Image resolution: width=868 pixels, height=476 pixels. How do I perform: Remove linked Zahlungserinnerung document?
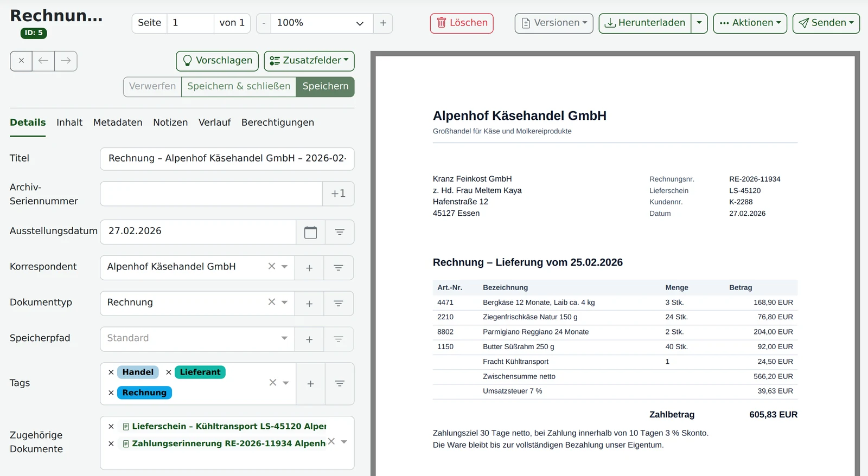[x=111, y=443]
